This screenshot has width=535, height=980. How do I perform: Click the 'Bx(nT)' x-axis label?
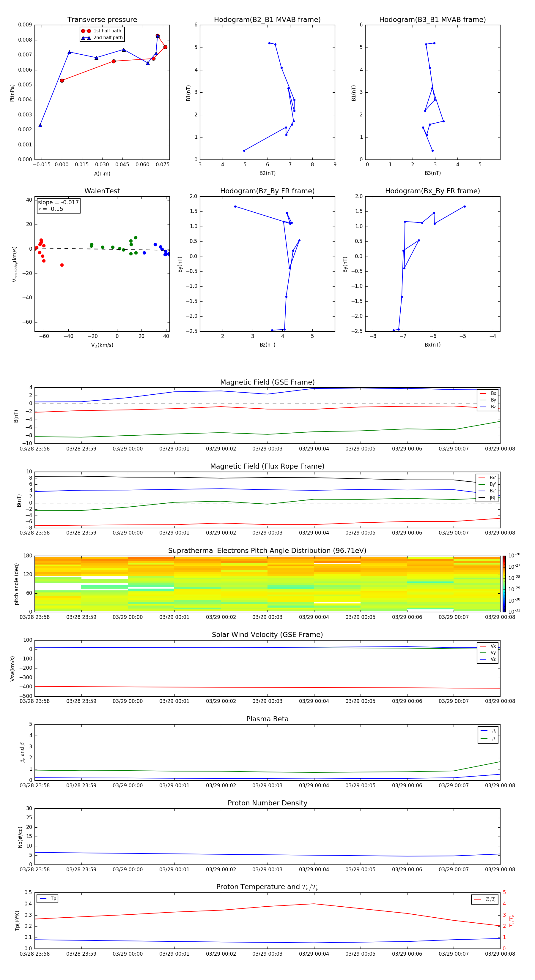432,345
